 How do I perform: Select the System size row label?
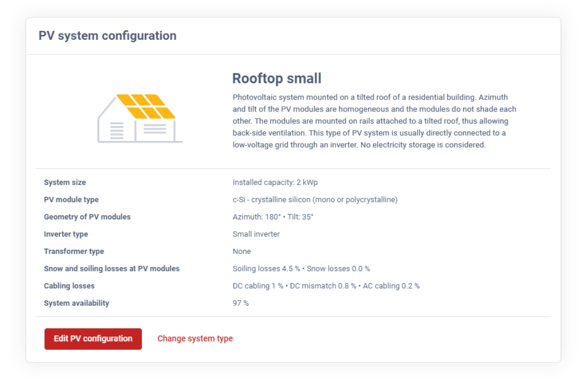coord(65,182)
